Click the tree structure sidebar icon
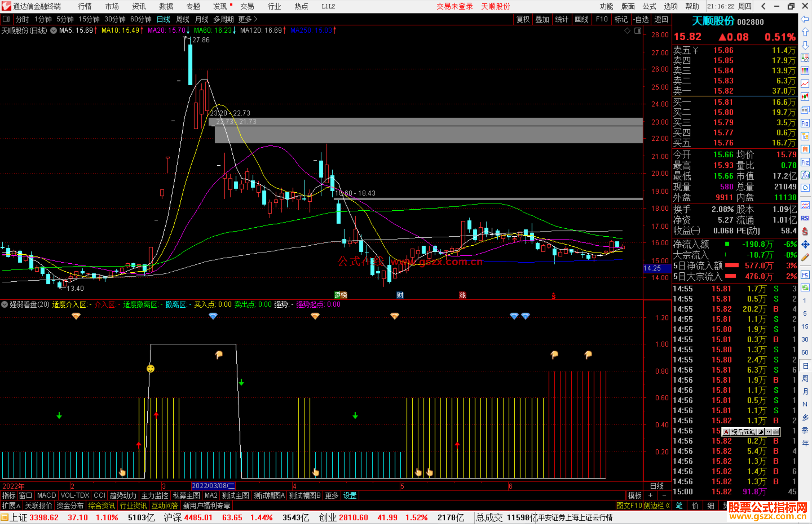 805,136
